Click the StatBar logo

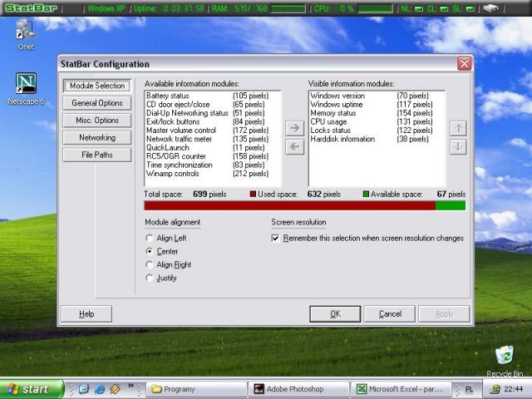click(31, 8)
